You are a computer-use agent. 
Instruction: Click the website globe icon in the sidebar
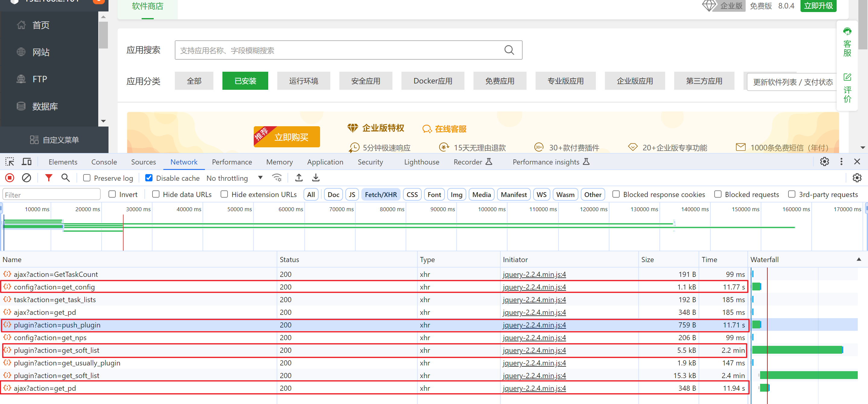click(x=21, y=52)
